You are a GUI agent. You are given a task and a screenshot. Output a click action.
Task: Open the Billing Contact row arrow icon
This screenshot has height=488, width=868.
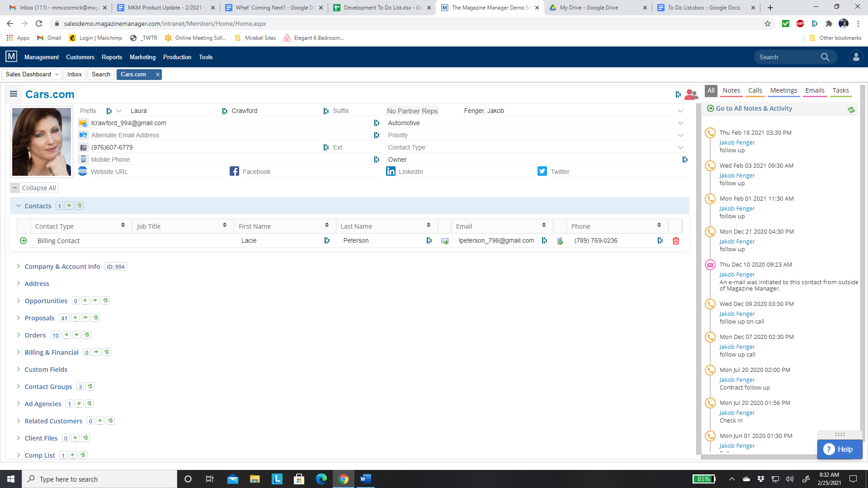(24, 241)
